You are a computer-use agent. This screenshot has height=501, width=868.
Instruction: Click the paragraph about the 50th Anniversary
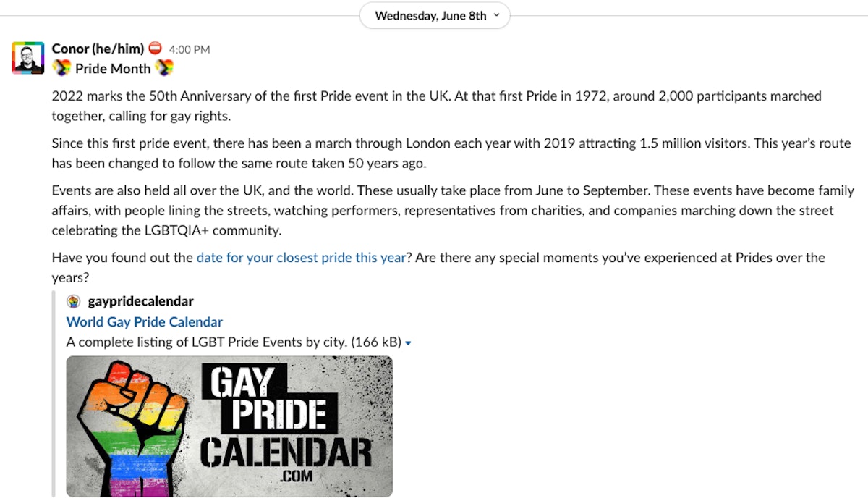(434, 106)
